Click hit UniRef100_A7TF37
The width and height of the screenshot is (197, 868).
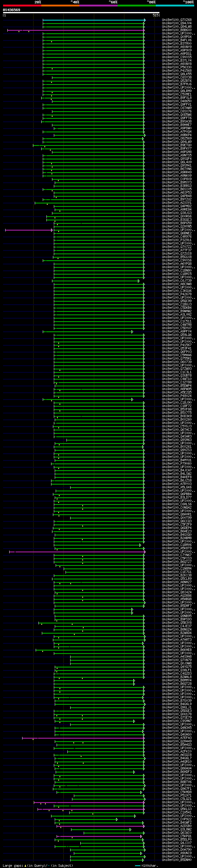pyautogui.click(x=177, y=250)
